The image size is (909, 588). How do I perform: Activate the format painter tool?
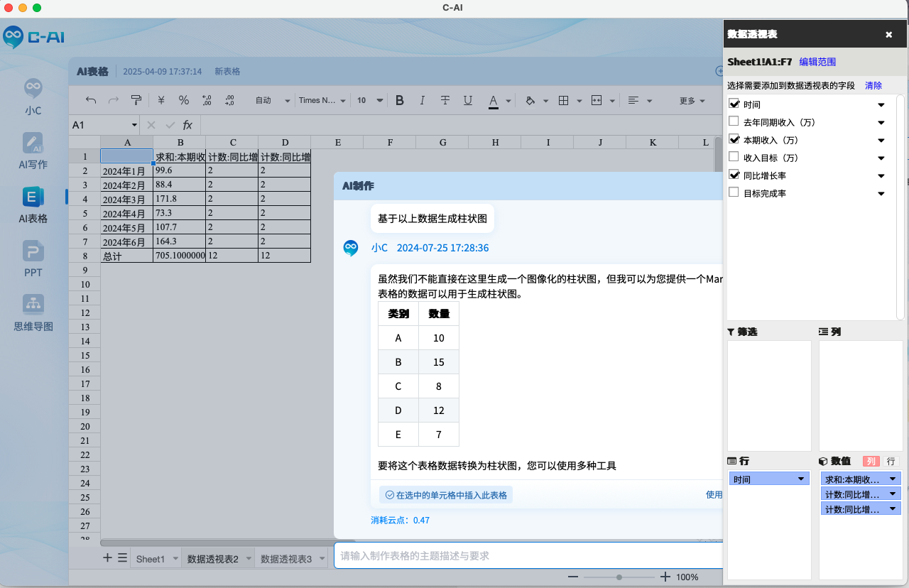[136, 100]
